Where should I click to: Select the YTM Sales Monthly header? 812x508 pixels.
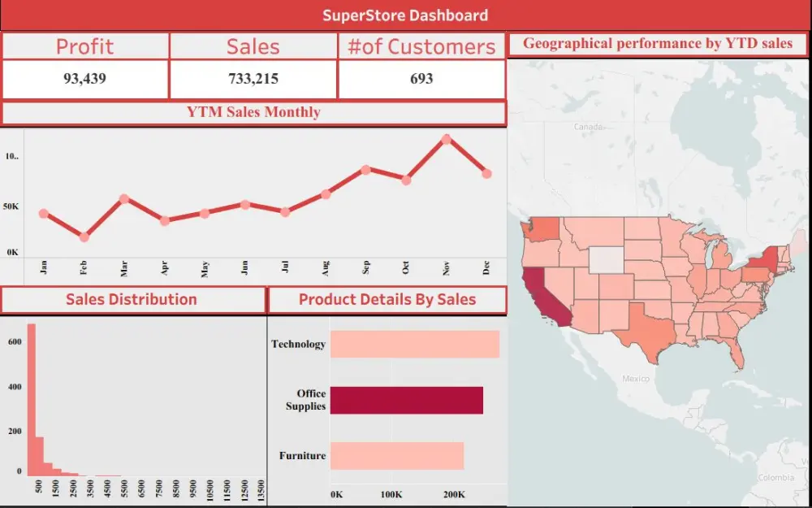tap(254, 111)
